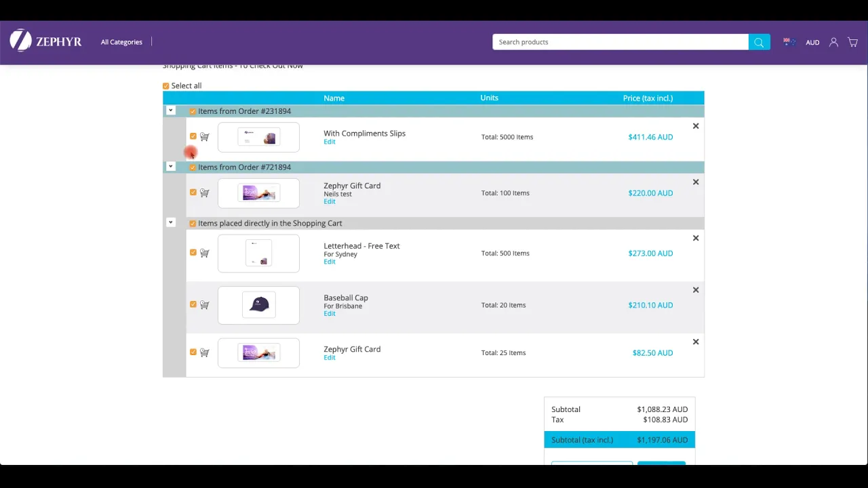The height and width of the screenshot is (488, 868).
Task: Open the With Compliments Slips thumbnail
Action: 258,138
